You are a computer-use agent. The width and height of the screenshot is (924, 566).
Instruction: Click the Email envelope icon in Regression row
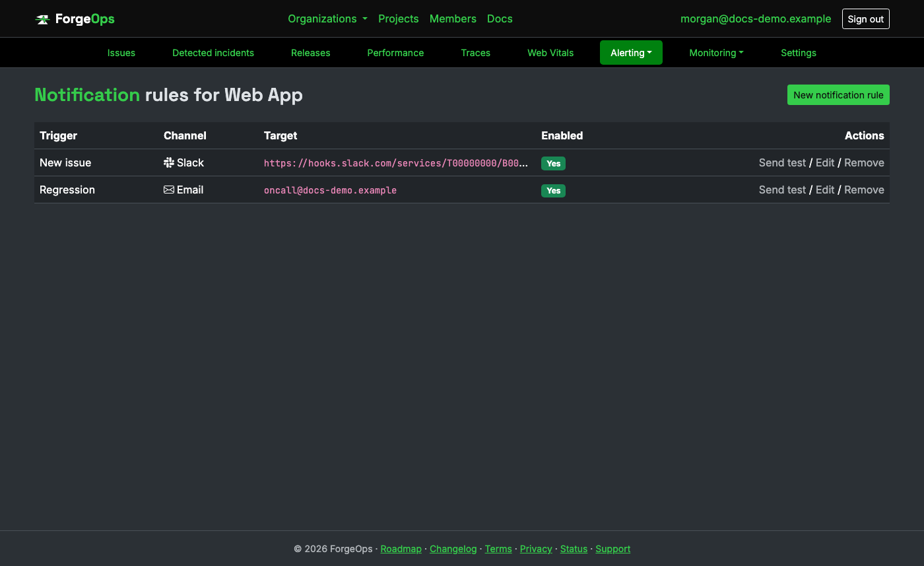coord(169,190)
